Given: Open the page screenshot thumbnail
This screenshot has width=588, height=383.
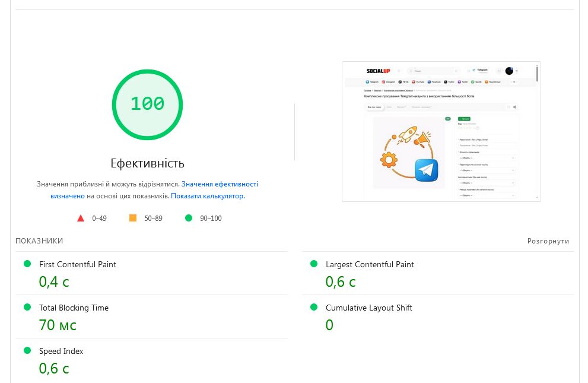Looking at the screenshot, I should [x=441, y=131].
